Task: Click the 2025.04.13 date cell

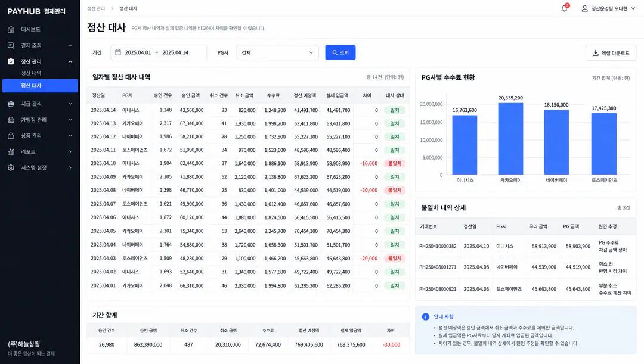Action: click(103, 123)
